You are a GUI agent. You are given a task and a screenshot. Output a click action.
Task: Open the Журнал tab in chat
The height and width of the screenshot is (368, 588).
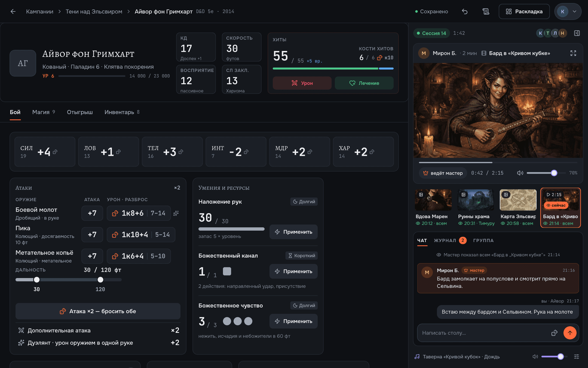450,240
